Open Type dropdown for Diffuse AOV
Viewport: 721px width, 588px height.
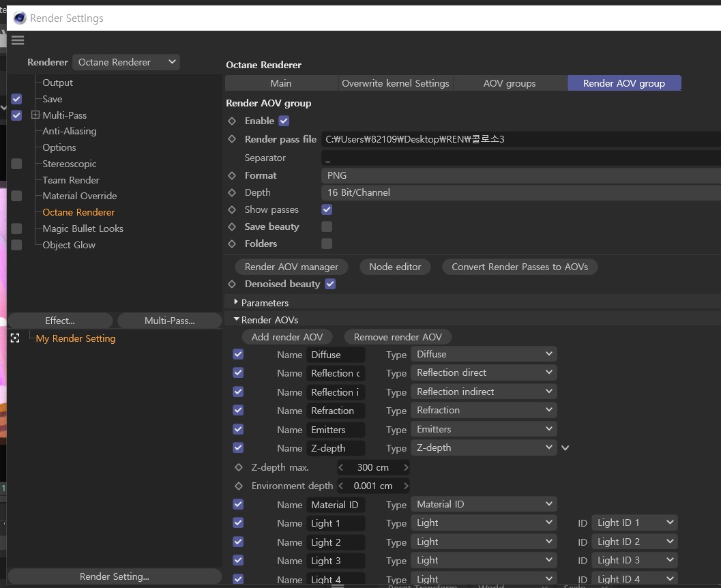coord(484,355)
